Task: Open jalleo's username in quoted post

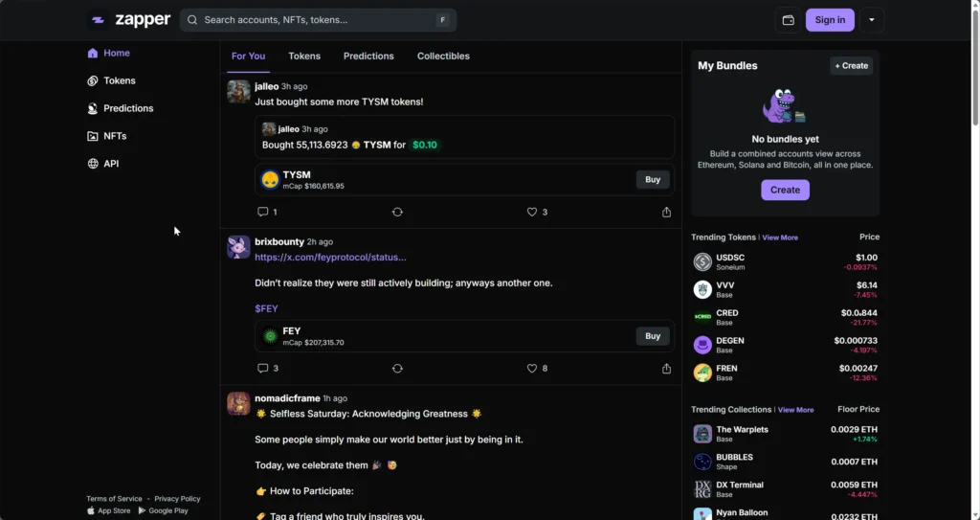Action: [289, 129]
